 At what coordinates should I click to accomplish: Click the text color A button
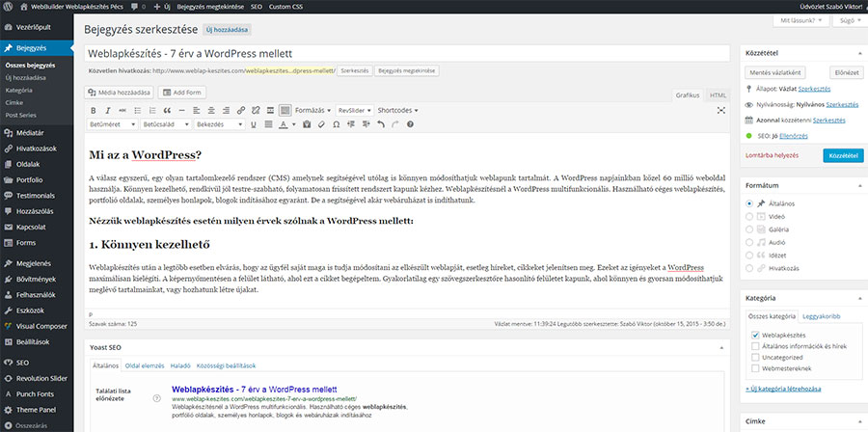pos(283,124)
